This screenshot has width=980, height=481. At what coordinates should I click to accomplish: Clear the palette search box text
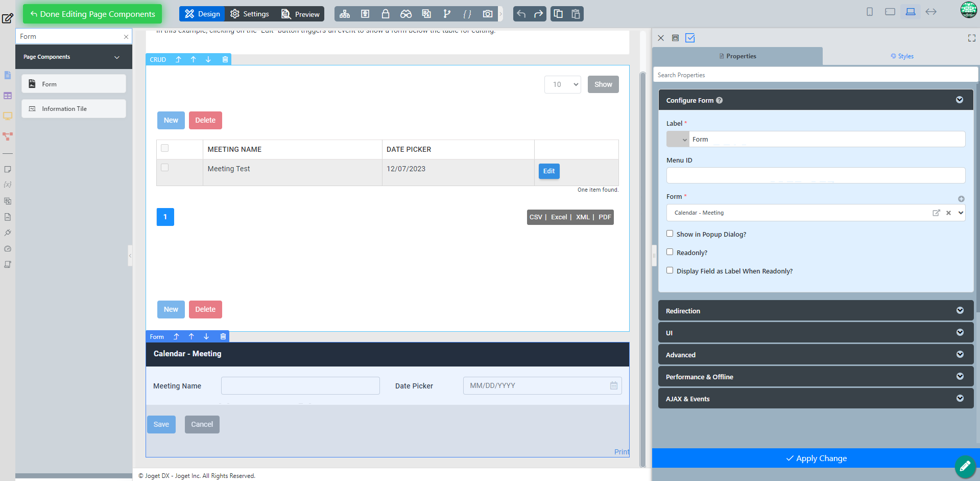tap(126, 37)
